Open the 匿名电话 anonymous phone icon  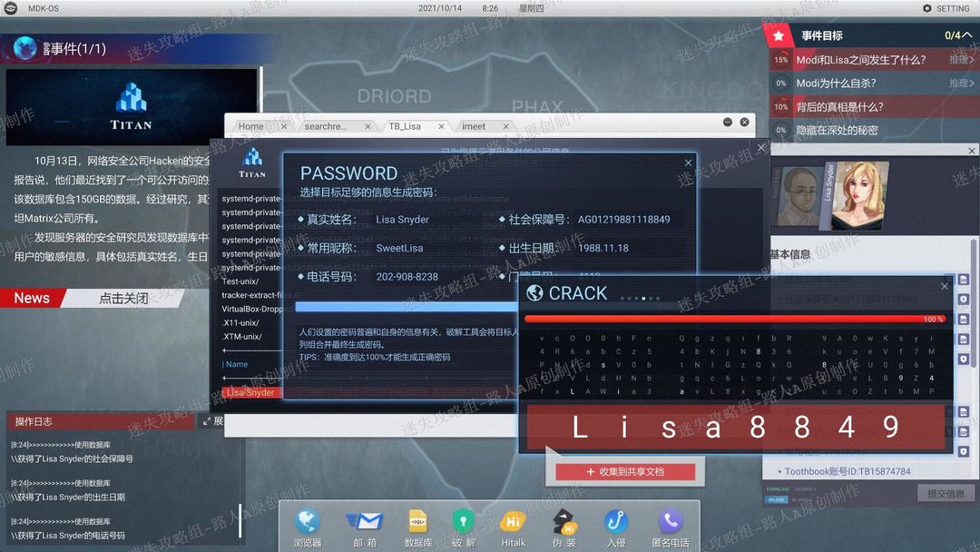670,527
